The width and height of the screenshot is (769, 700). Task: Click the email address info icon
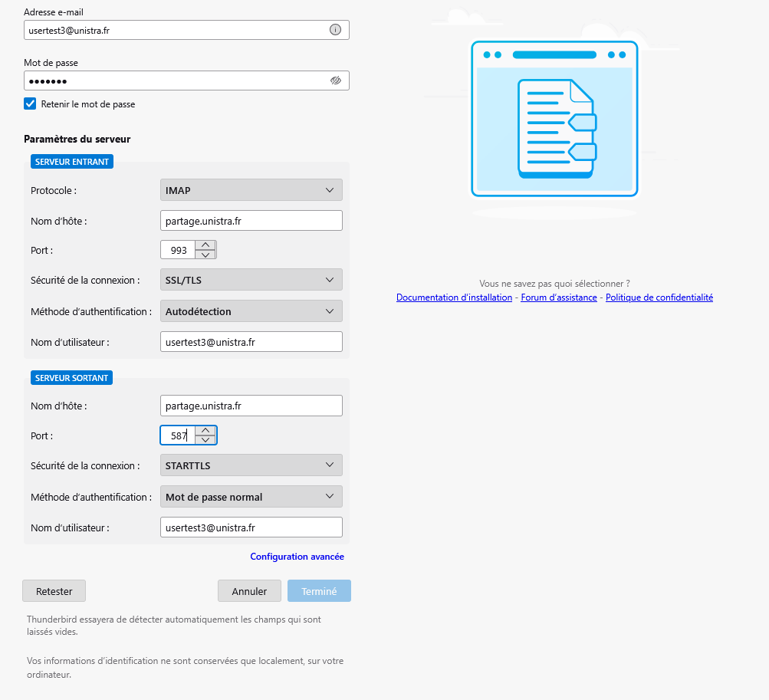(x=335, y=30)
